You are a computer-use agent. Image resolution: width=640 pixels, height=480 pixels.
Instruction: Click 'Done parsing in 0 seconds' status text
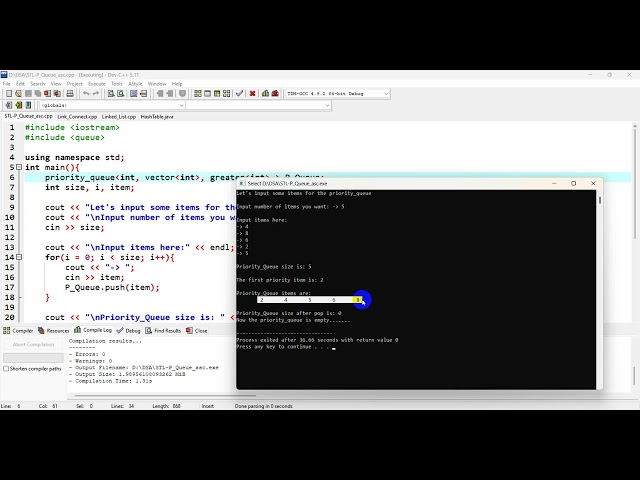[264, 406]
